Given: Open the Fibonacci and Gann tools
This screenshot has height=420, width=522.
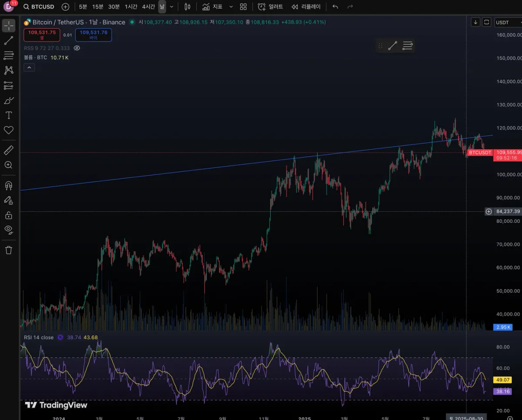Looking at the screenshot, I should [8, 55].
